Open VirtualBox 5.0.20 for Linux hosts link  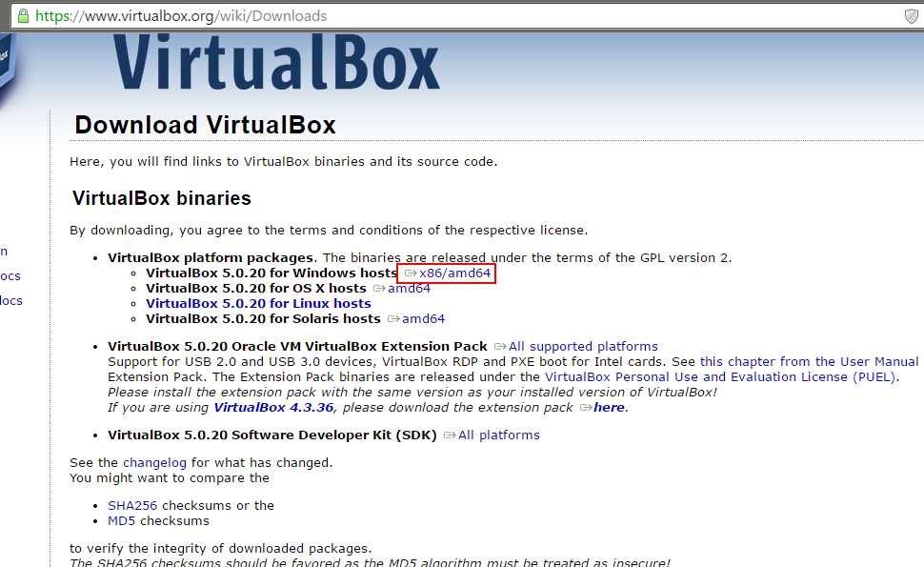(258, 304)
